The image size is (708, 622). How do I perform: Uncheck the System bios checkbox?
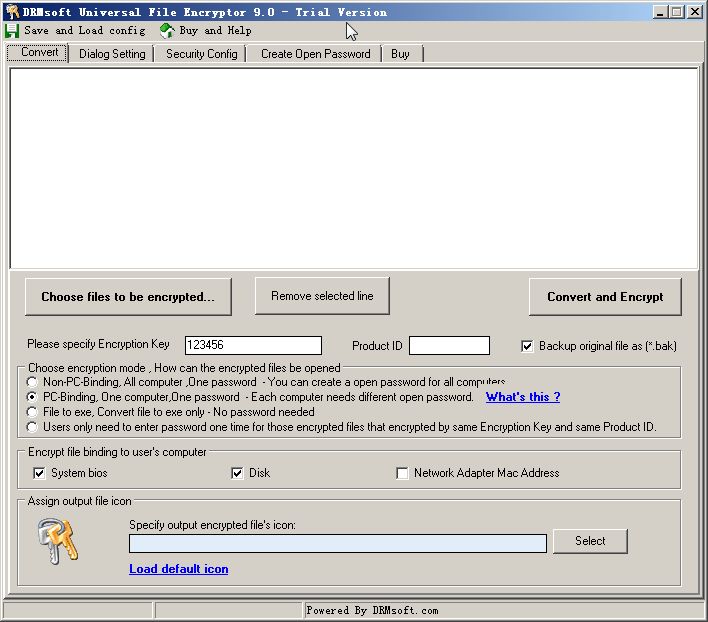point(39,473)
